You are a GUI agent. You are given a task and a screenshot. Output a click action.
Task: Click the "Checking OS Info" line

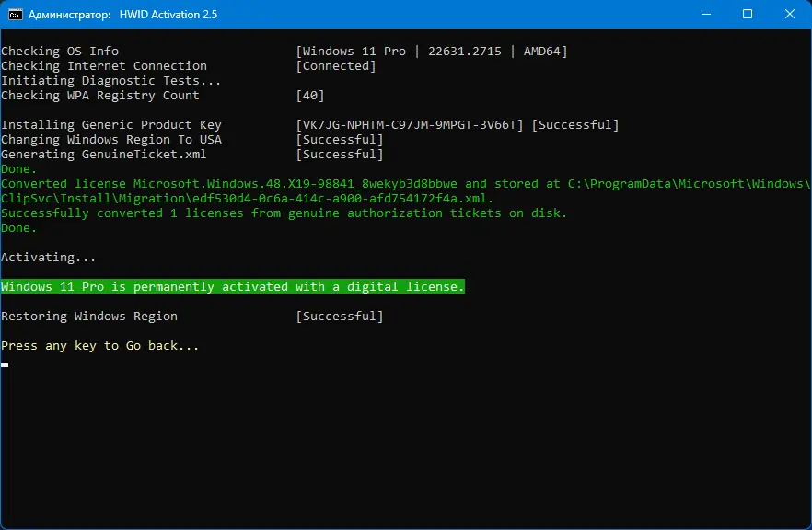coord(60,52)
